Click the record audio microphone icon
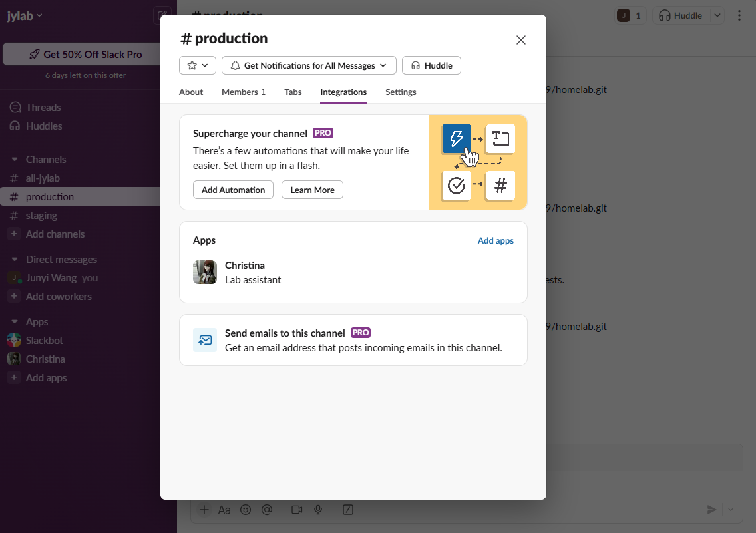Viewport: 756px width, 533px height. [318, 510]
